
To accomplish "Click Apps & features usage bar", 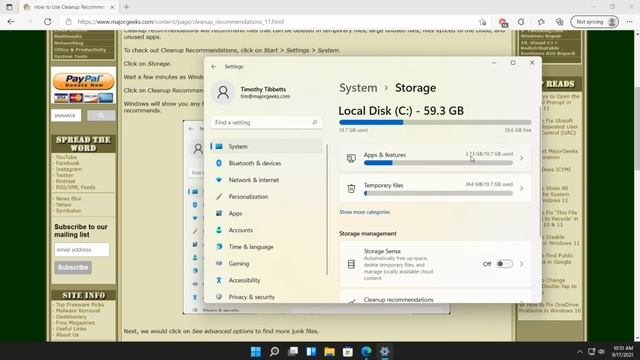I will [438, 163].
